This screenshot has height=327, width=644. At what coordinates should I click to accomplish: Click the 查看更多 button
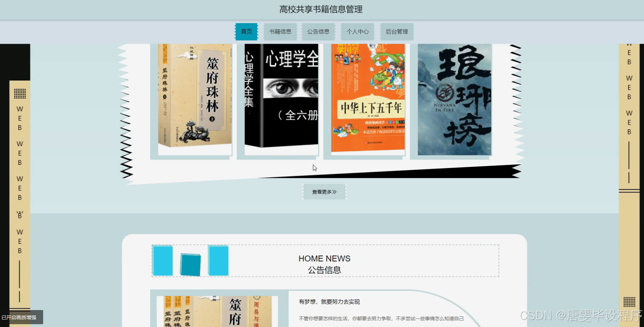[324, 192]
